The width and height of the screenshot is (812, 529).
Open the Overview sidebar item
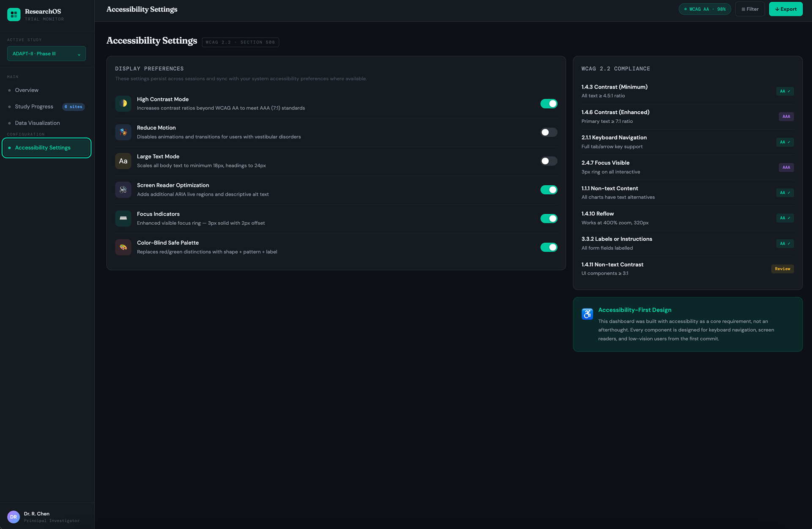[x=27, y=90]
